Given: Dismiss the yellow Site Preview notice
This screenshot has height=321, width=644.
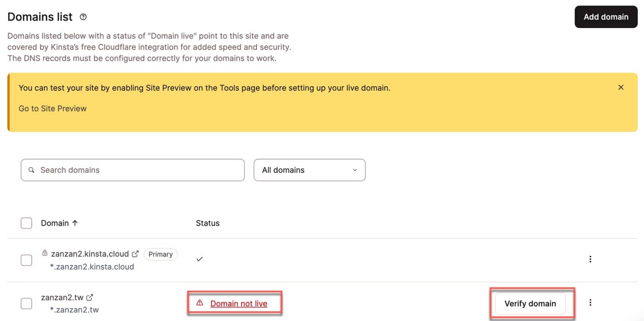Looking at the screenshot, I should (x=621, y=87).
